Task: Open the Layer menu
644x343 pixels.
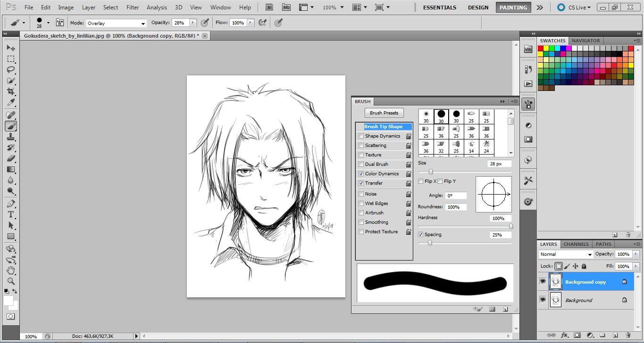Action: (89, 8)
